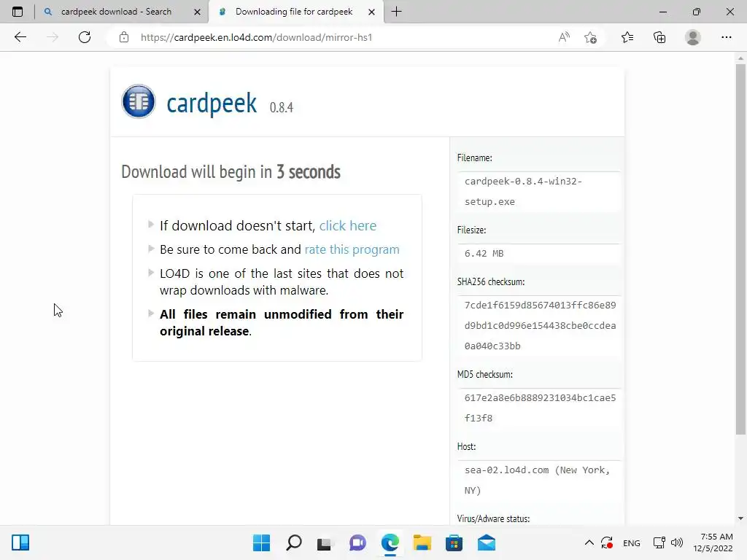This screenshot has height=560, width=747.
Task: Refresh the cardpeek download page
Action: point(85,37)
